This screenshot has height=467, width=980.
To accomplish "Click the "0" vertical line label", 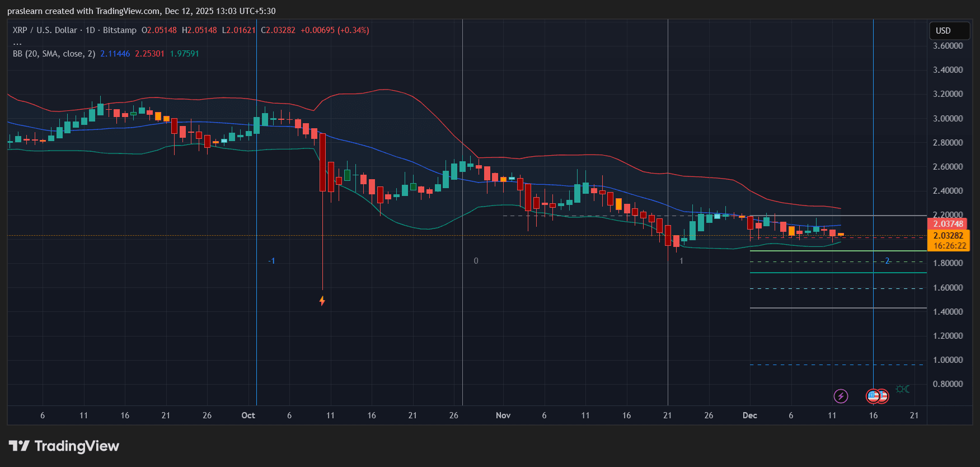I will 476,261.
